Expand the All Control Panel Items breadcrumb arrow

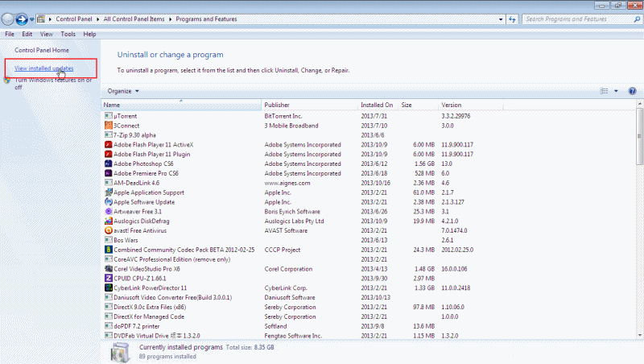[x=170, y=19]
